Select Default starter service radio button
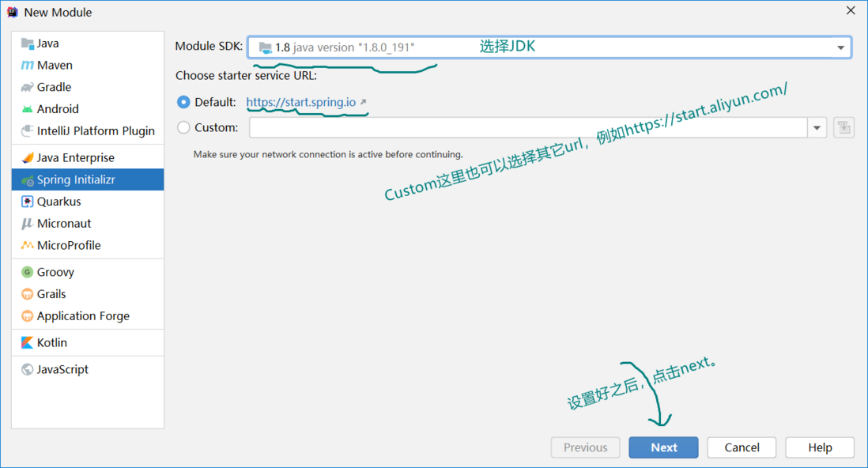 coord(183,103)
